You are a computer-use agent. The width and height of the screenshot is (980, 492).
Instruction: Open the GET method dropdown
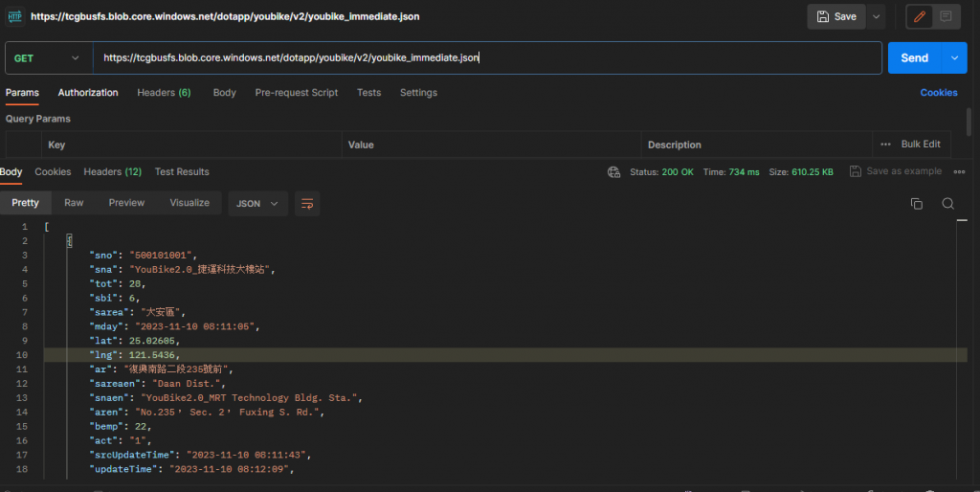pos(49,58)
